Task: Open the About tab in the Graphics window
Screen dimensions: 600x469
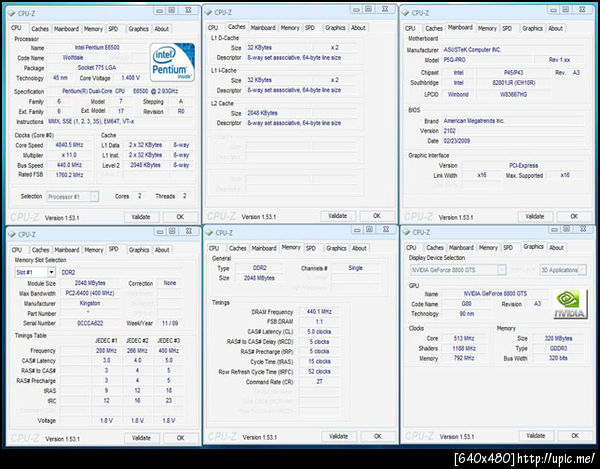Action: (x=556, y=248)
